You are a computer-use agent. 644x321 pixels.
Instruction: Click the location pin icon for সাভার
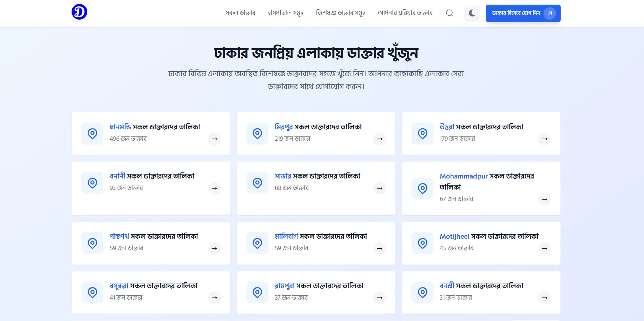(257, 183)
